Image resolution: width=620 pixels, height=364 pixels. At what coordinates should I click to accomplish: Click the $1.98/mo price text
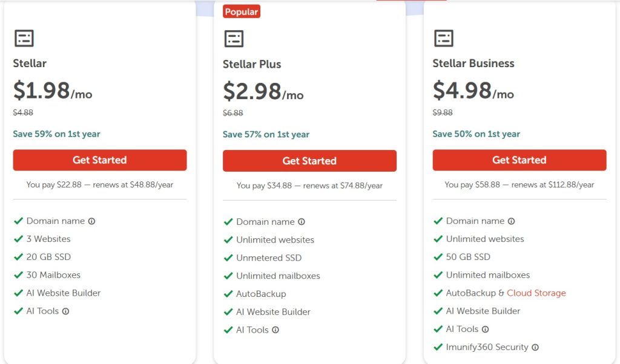click(53, 91)
